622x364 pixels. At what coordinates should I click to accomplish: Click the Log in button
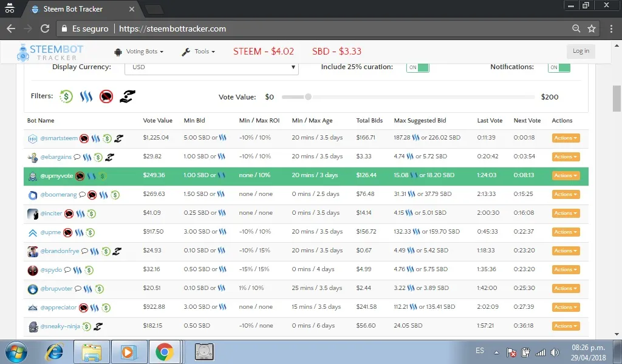(581, 51)
